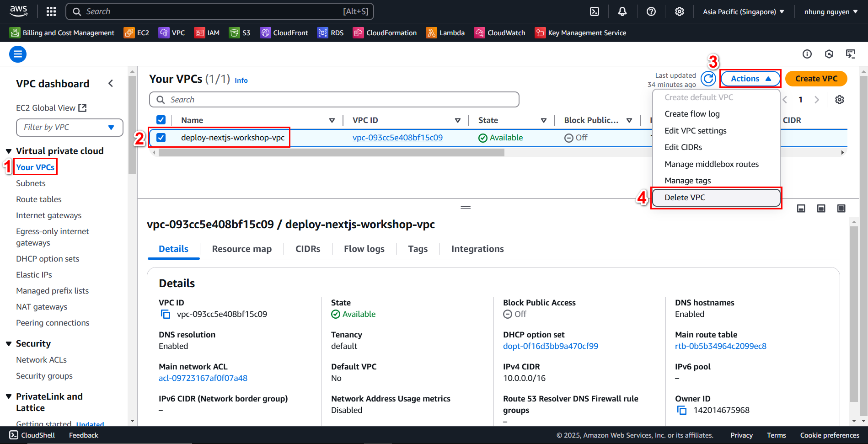The width and height of the screenshot is (868, 444).
Task: Launch CloudShell from the top bar icon
Action: pyautogui.click(x=594, y=11)
